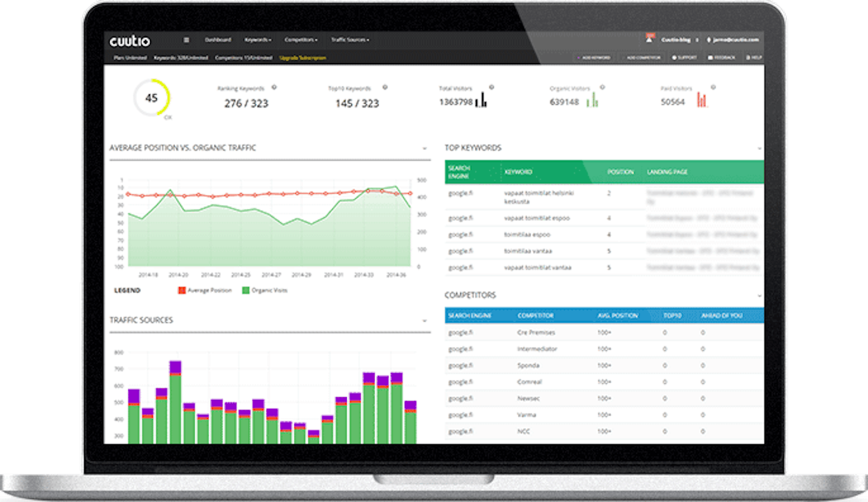Viewport: 868px width, 502px height.
Task: Select competitor 'Newsec'
Action: point(528,399)
